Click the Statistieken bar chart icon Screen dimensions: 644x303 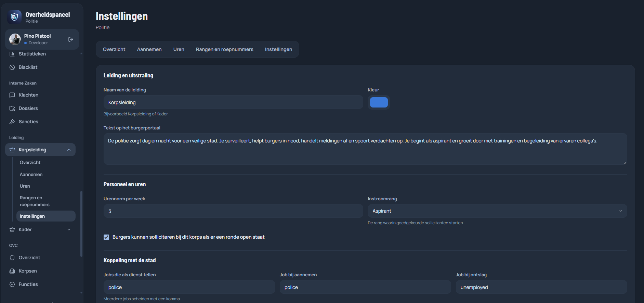tap(12, 54)
